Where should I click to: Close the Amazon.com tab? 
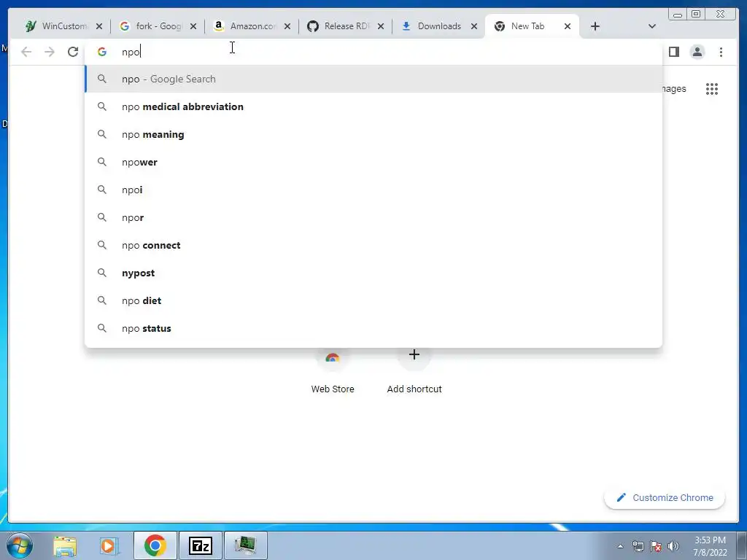pyautogui.click(x=287, y=27)
